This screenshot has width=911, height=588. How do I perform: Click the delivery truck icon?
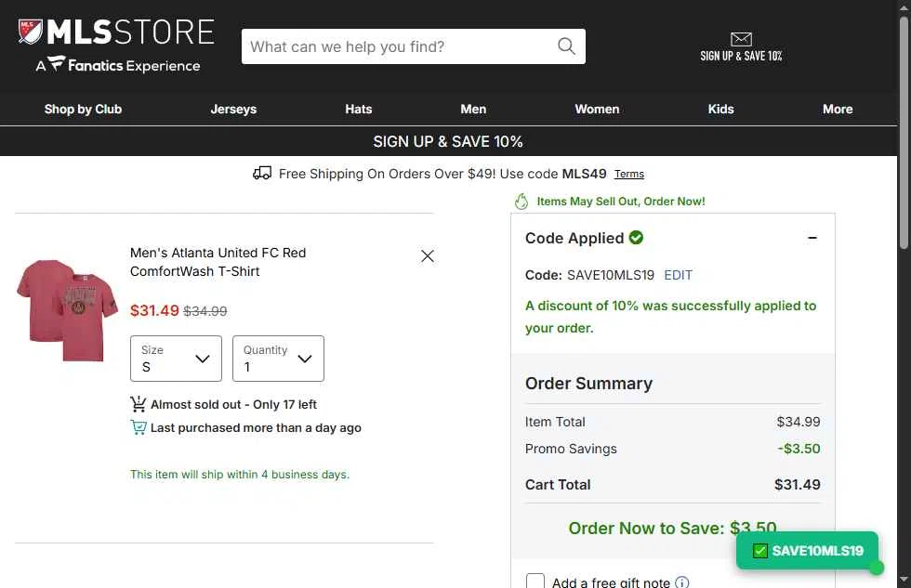tap(262, 173)
